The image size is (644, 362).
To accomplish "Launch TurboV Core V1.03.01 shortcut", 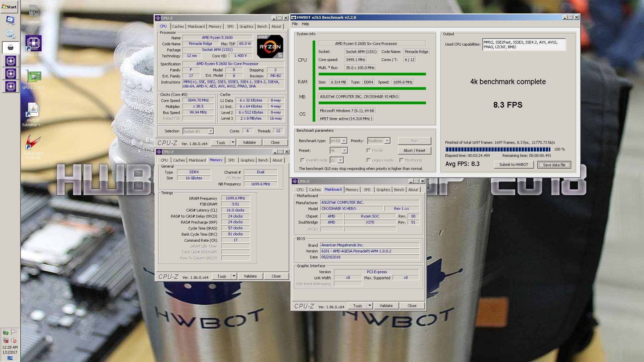I will [x=33, y=147].
